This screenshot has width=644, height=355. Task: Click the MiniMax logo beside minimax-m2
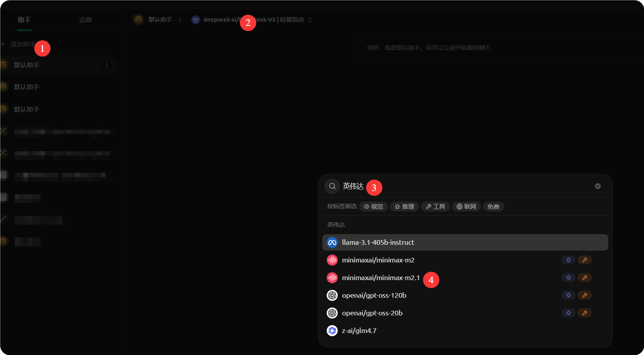point(332,260)
